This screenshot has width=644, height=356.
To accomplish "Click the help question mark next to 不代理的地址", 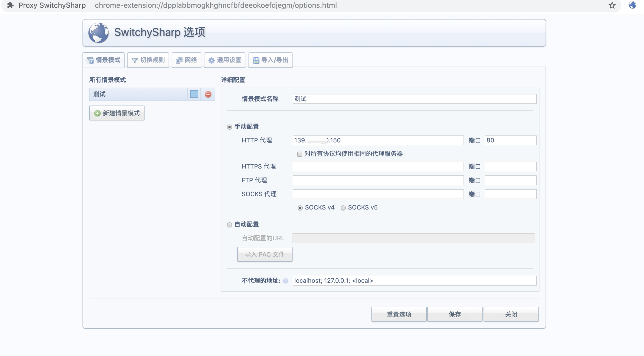I will coord(286,281).
